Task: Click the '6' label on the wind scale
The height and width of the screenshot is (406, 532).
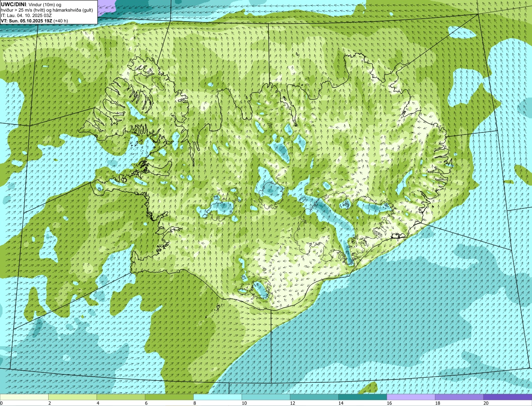Action: (146, 403)
